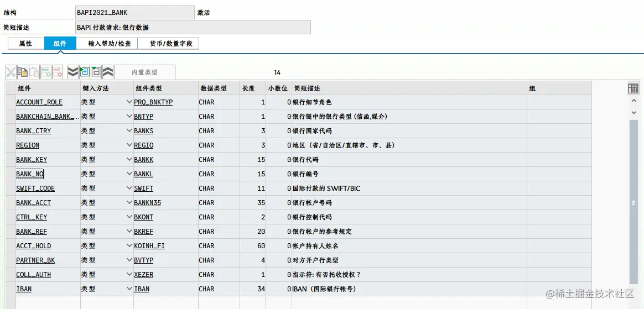The width and height of the screenshot is (644, 309).
Task: Switch to the 属性 tab
Action: (x=26, y=44)
